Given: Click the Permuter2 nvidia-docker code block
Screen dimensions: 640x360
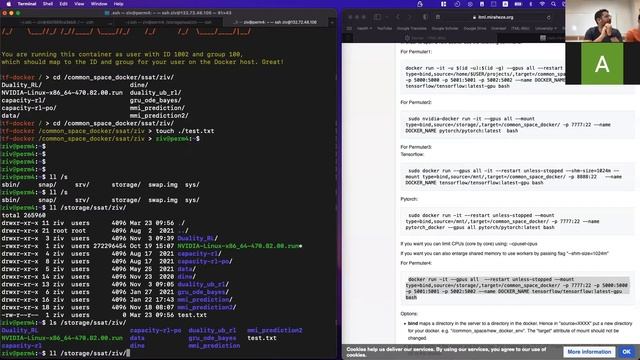Looking at the screenshot, I should point(517,124).
